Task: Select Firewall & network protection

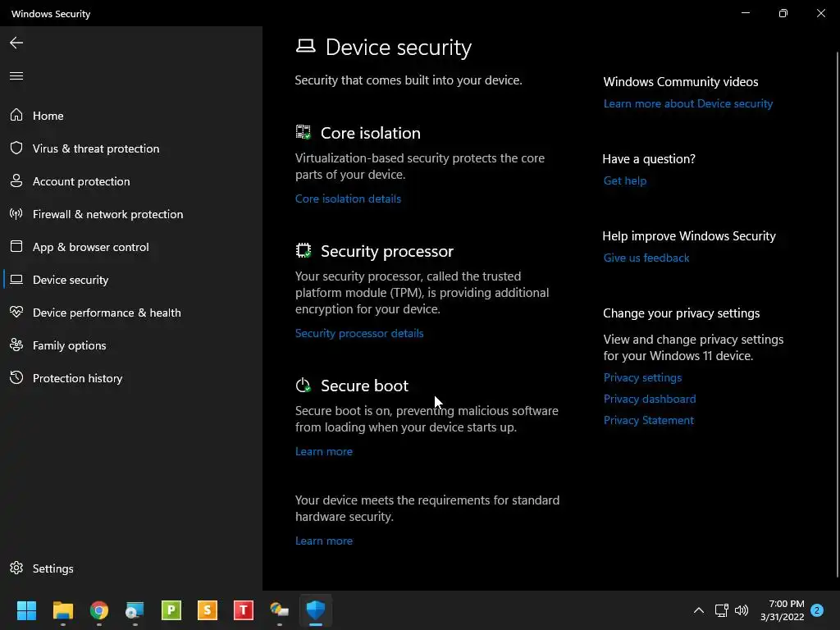Action: coord(107,214)
